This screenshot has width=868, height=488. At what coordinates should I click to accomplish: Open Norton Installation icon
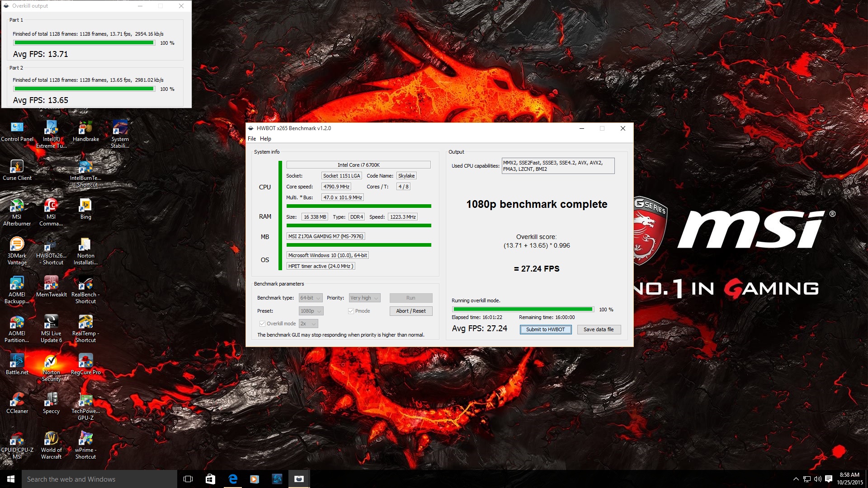[x=85, y=251]
